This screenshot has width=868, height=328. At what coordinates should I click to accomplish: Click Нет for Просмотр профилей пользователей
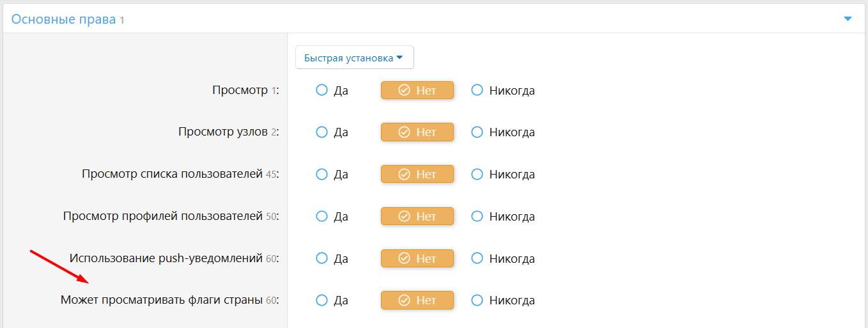417,216
